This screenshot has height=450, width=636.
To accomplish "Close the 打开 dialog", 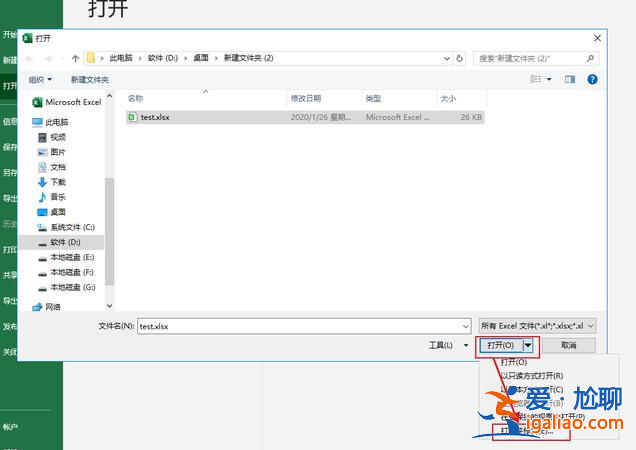I will (x=597, y=38).
